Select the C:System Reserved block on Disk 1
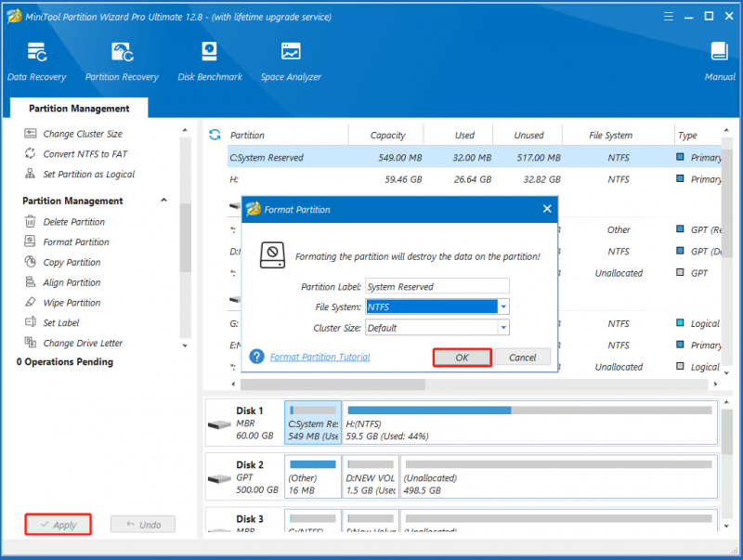Screen dimensions: 743x560 click(313, 423)
